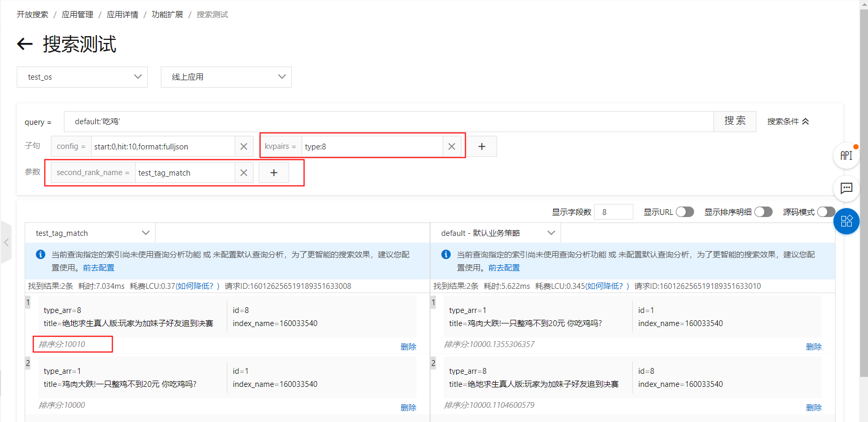868x422 pixels.
Task: Click the right panel's second result title 绝地求生真人版
Action: click(534, 384)
